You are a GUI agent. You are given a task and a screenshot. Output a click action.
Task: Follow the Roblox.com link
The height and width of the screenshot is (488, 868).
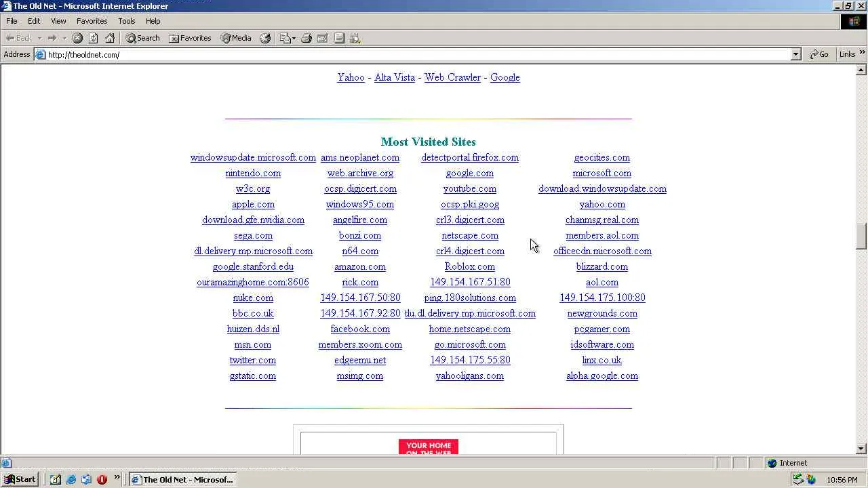click(470, 266)
